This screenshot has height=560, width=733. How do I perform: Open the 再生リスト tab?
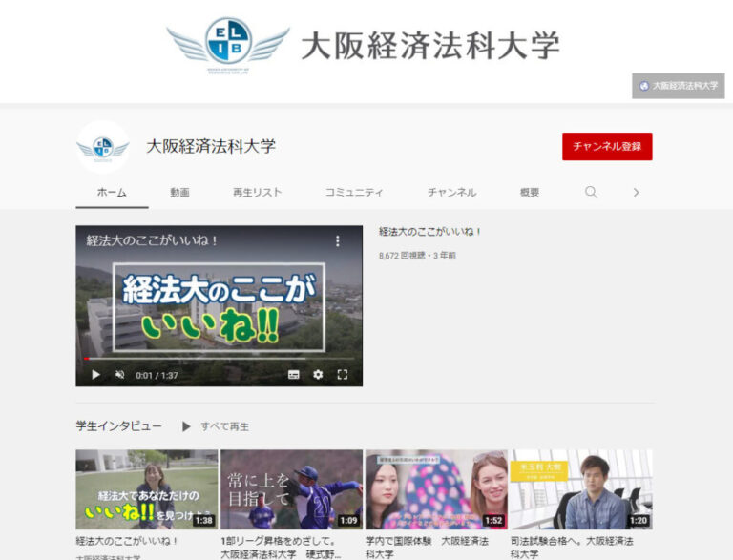[257, 192]
